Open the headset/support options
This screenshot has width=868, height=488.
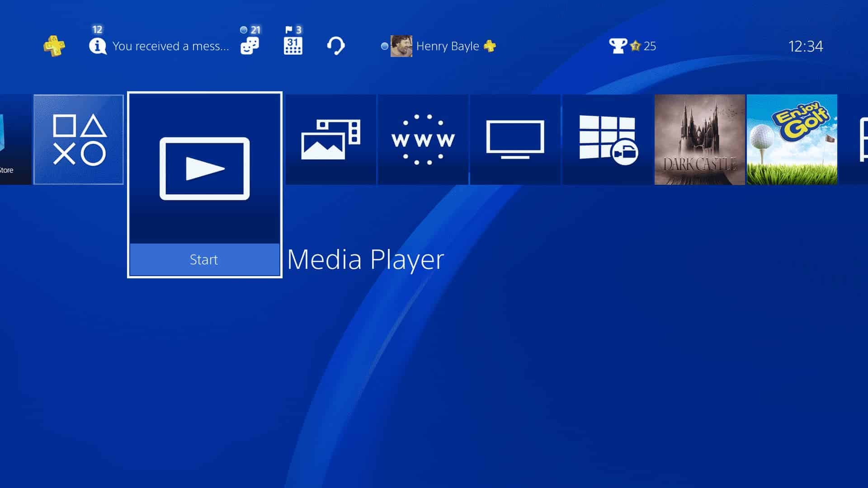click(335, 45)
